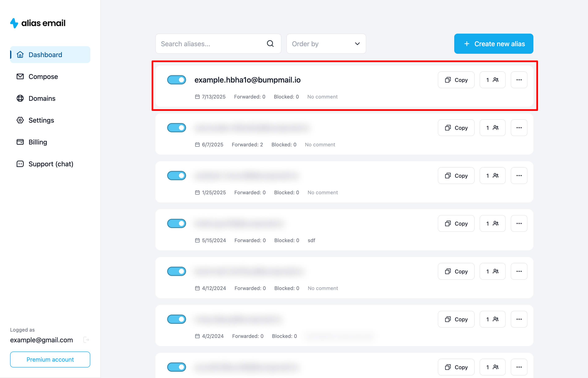Focus the Search aliases field
The width and height of the screenshot is (588, 378).
[218, 44]
